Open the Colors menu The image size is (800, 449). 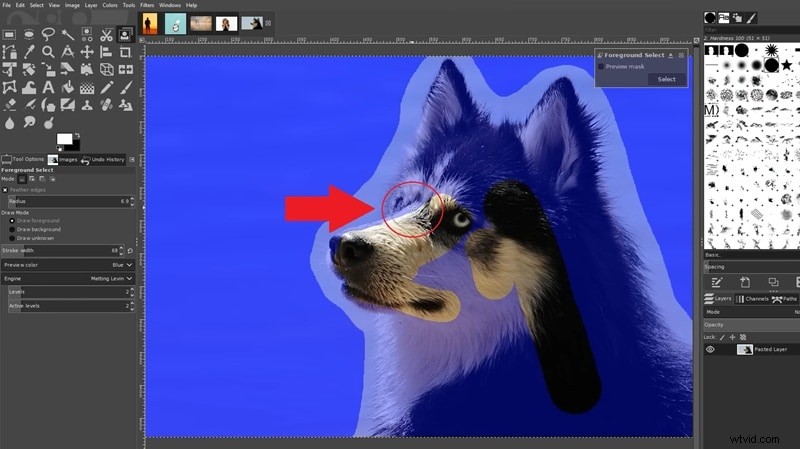pos(110,5)
